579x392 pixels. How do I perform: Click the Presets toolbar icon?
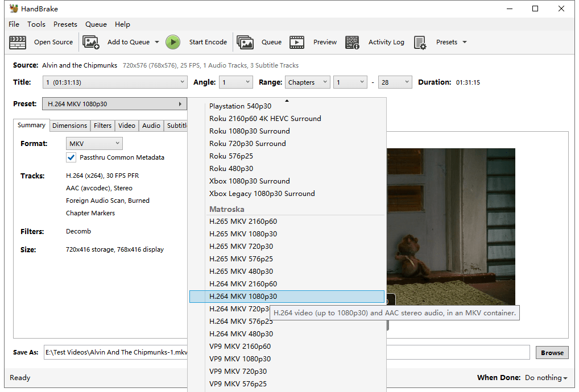419,42
